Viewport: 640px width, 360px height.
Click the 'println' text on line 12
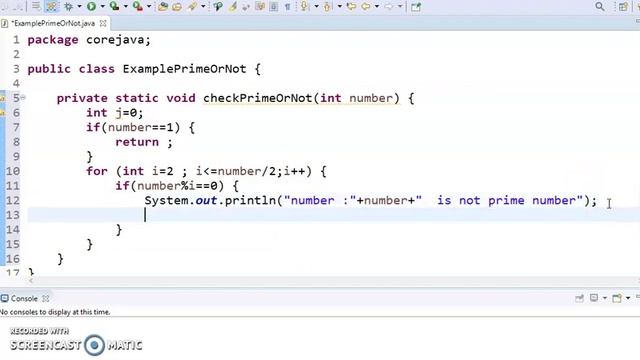click(250, 201)
